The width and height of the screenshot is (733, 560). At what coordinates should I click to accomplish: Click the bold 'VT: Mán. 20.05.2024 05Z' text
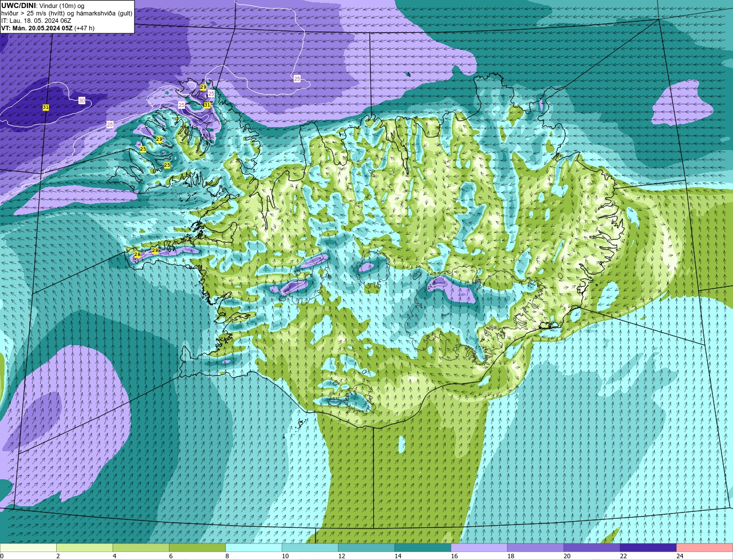pos(37,28)
